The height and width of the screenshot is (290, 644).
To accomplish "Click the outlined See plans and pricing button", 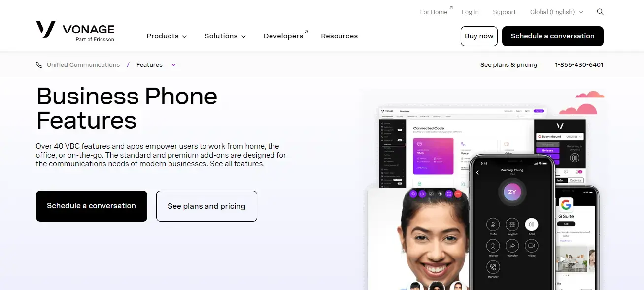I will pos(206,206).
